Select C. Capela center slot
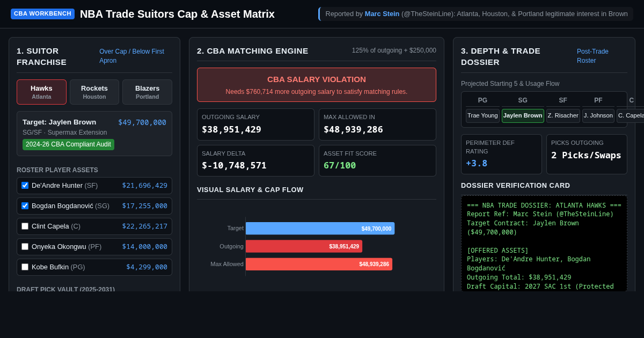644x338 pixels. click(x=631, y=116)
